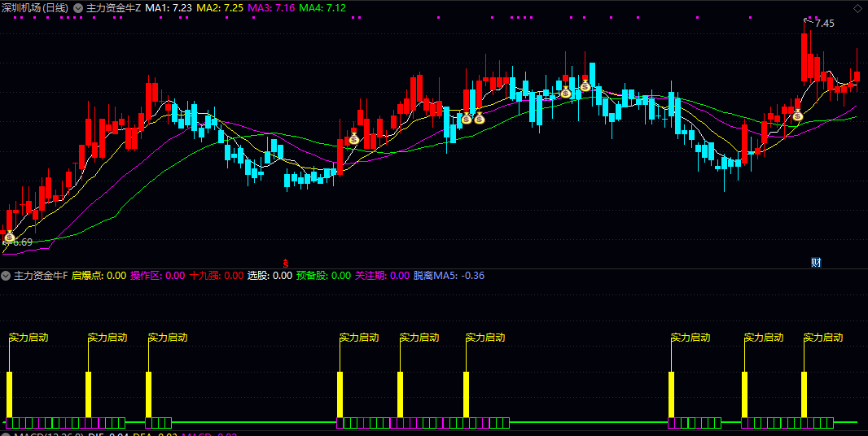
Task: Select the MA1: 7.23 moving average label
Action: coord(169,7)
